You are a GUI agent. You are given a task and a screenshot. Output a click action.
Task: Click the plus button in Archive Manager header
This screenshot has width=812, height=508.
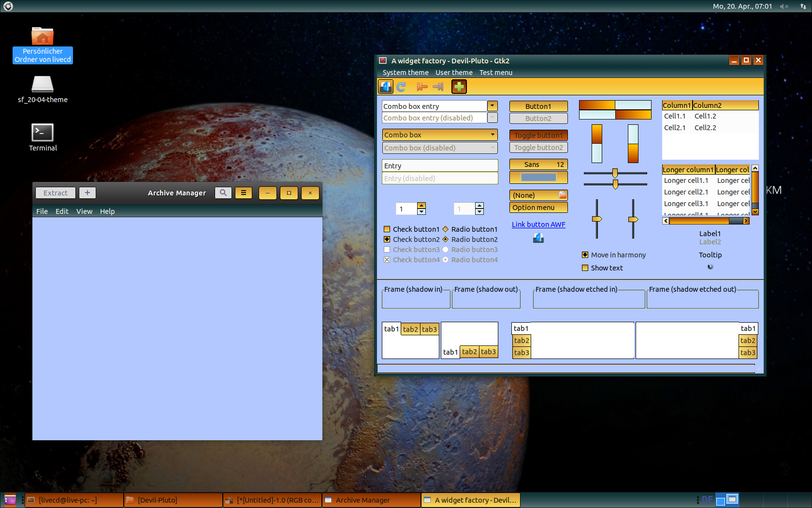(87, 193)
